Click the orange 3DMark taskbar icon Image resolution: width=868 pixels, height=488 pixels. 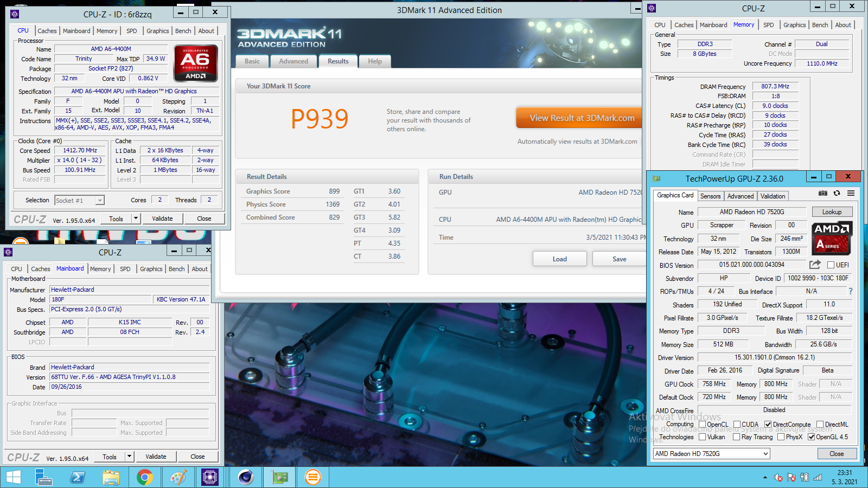tap(312, 477)
